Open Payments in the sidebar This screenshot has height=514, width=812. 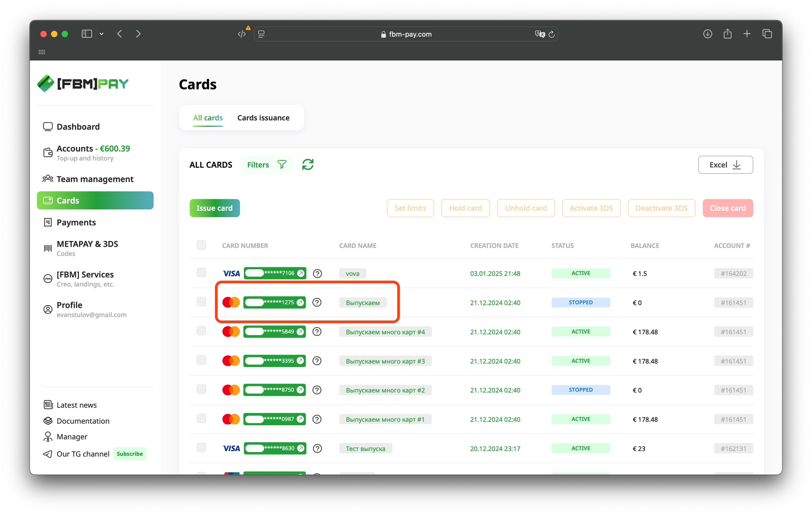tap(76, 222)
